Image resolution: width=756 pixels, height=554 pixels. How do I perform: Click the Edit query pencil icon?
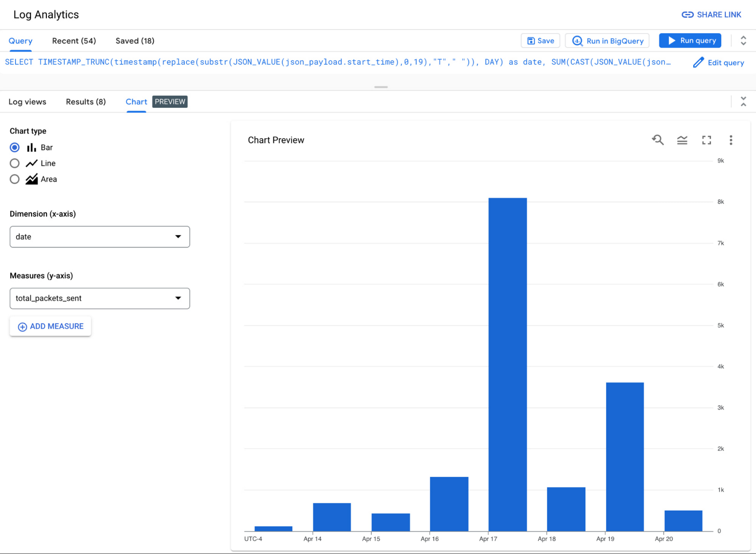coord(699,62)
